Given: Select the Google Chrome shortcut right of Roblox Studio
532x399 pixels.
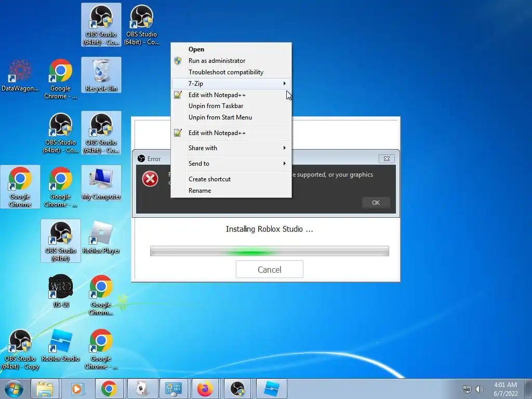Looking at the screenshot, I should (x=101, y=350).
